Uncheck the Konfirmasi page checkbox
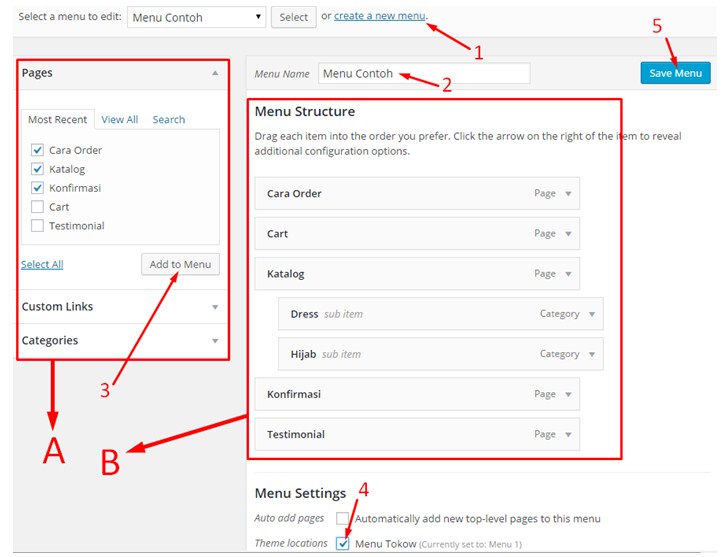 [x=37, y=188]
